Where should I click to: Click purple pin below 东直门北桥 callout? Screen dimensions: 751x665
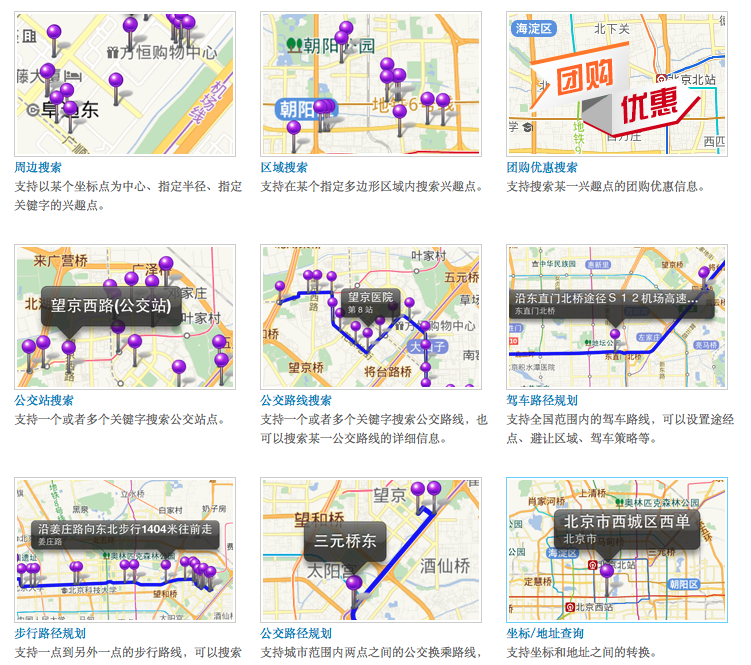tap(615, 334)
